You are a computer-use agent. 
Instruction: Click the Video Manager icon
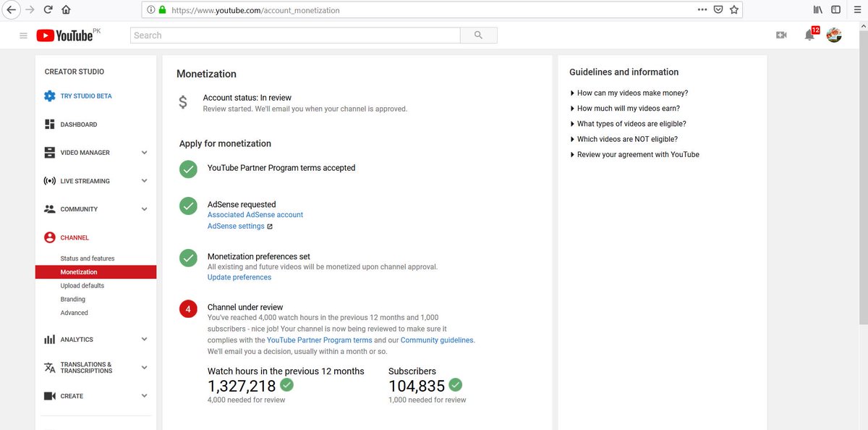49,153
